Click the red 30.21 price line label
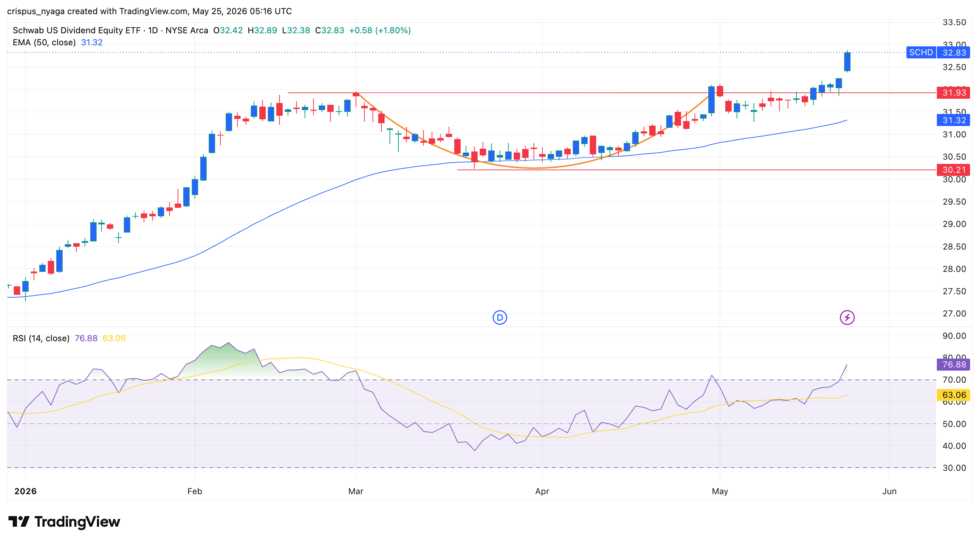The height and width of the screenshot is (543, 980). [x=953, y=170]
